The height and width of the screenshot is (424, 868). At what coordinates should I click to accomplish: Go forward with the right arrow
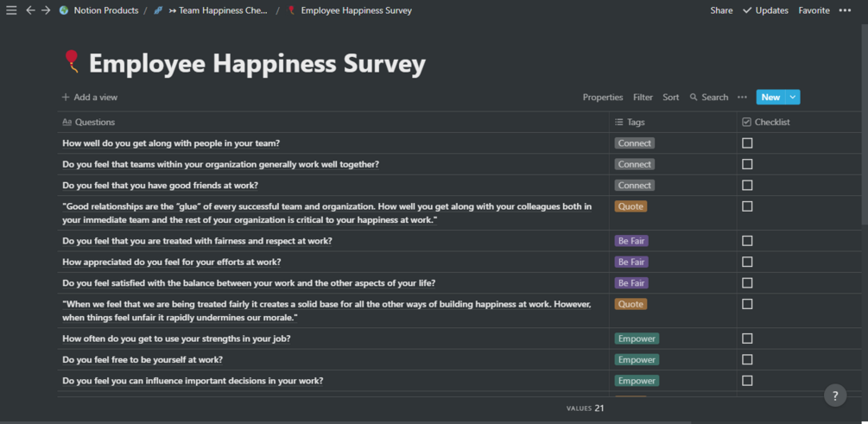tap(46, 10)
